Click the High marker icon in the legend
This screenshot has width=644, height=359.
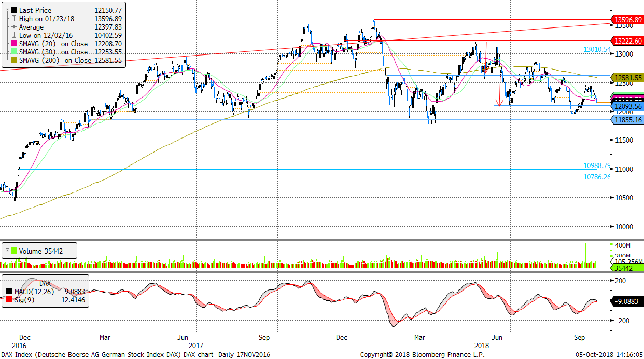click(x=15, y=19)
